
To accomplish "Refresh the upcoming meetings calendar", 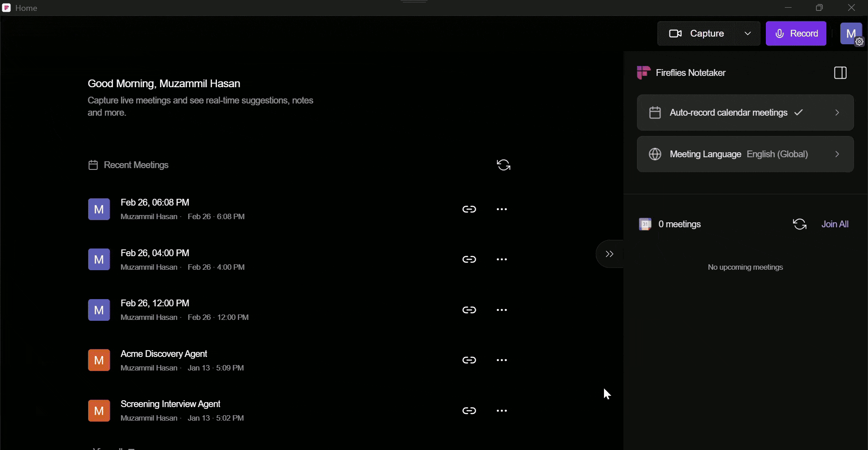I will click(x=799, y=224).
